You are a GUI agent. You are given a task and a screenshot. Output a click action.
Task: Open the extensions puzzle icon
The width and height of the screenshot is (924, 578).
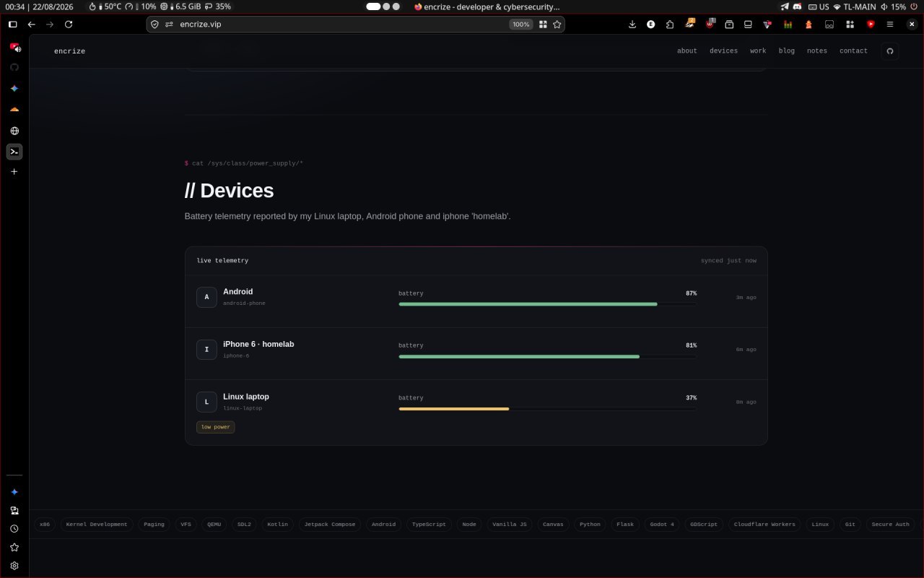(670, 24)
